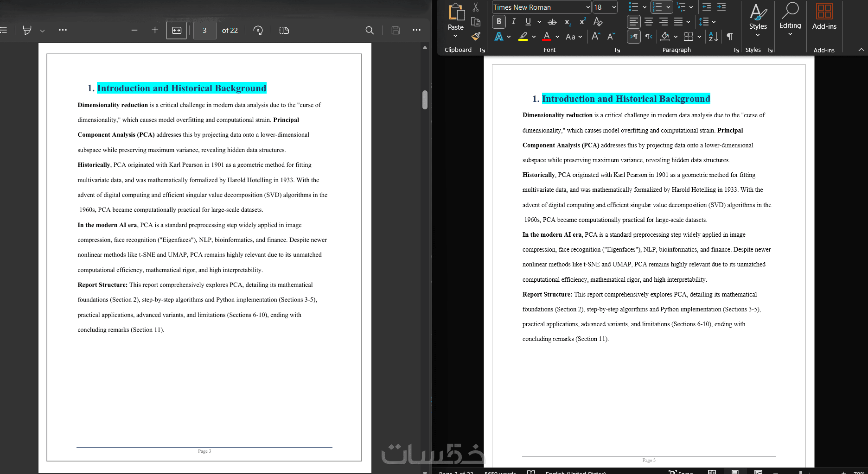868x474 pixels.
Task: Decrease font size with shrink font icon
Action: tap(611, 36)
